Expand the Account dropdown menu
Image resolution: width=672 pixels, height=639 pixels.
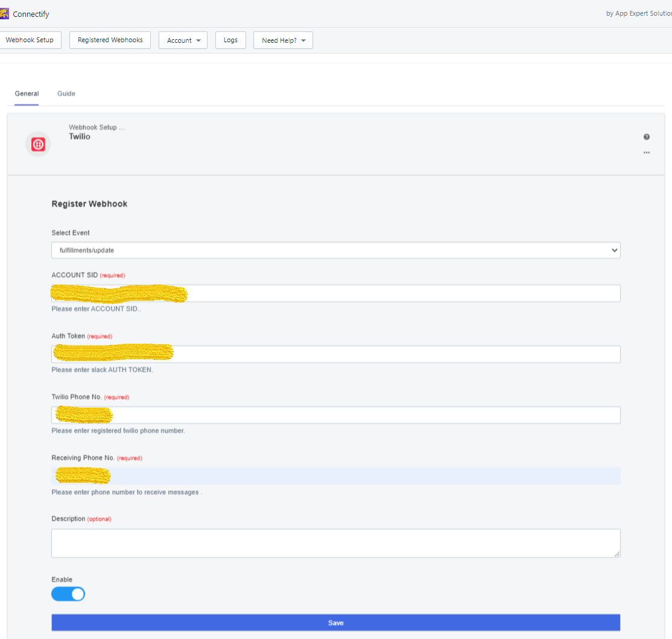tap(183, 40)
